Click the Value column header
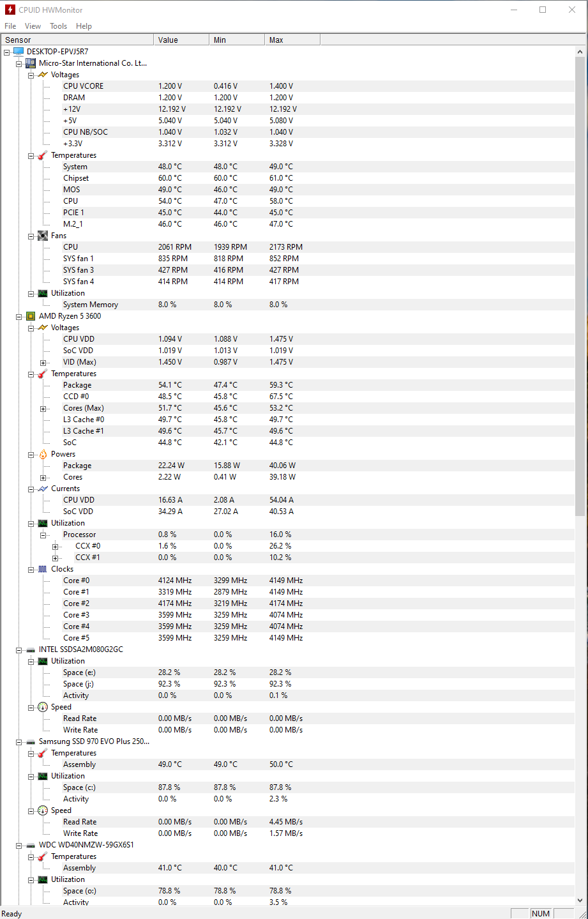Screen dimensions: 588x919 pyautogui.click(x=181, y=40)
